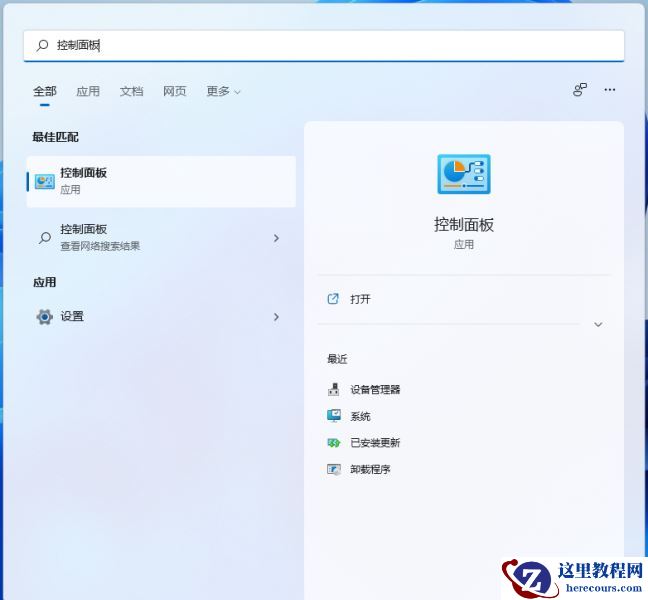The height and width of the screenshot is (600, 648).
Task: Switch to the 全部 tab
Action: (45, 91)
